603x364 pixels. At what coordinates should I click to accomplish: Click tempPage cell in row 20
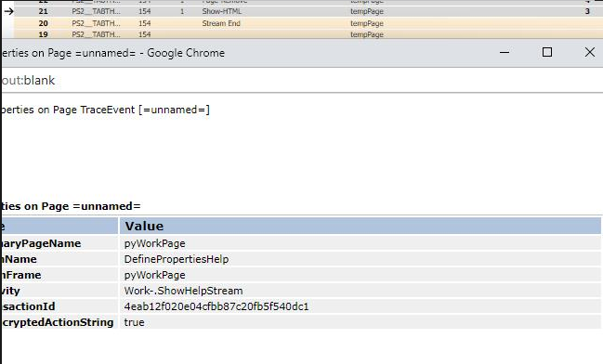(367, 23)
